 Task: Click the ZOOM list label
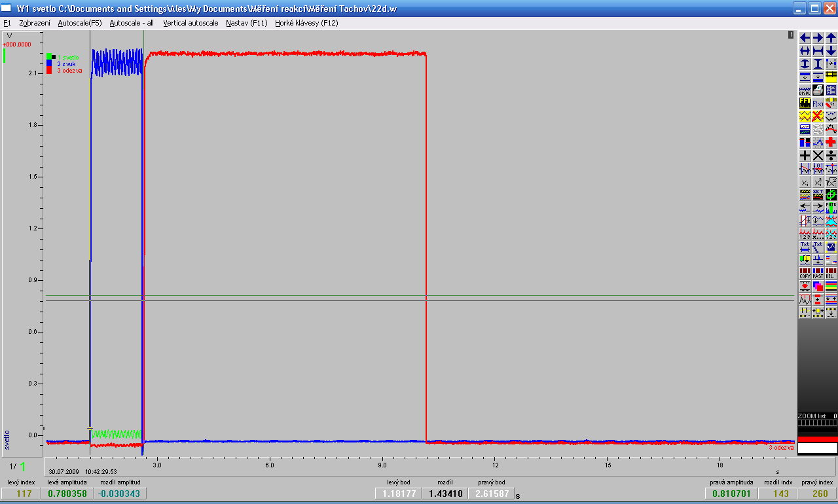tap(812, 416)
